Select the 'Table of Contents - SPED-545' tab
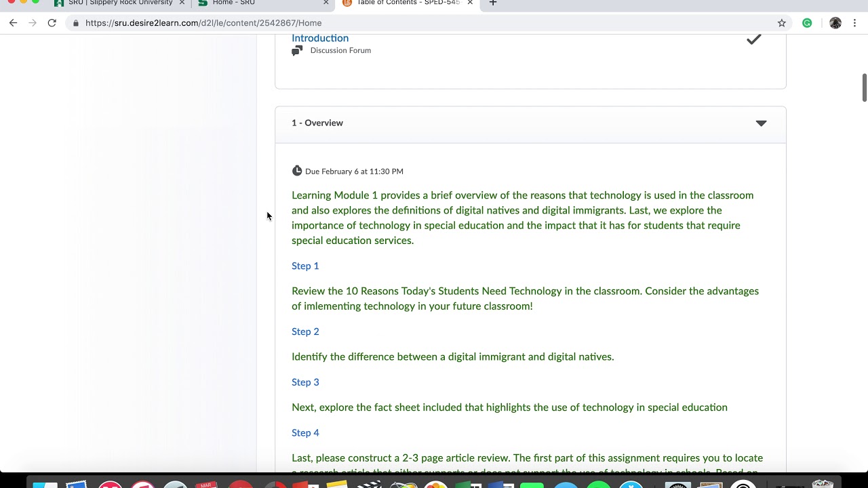The image size is (868, 488). [x=407, y=3]
